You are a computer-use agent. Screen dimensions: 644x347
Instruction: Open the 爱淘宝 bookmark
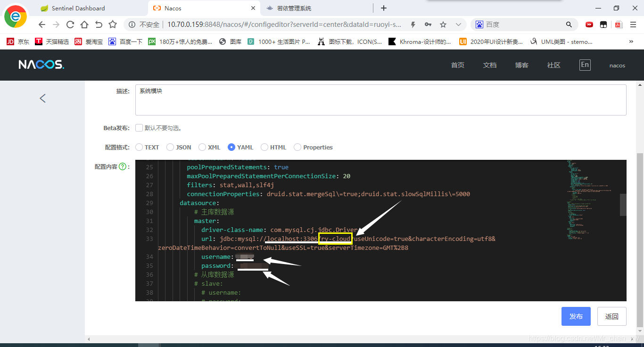coord(89,41)
